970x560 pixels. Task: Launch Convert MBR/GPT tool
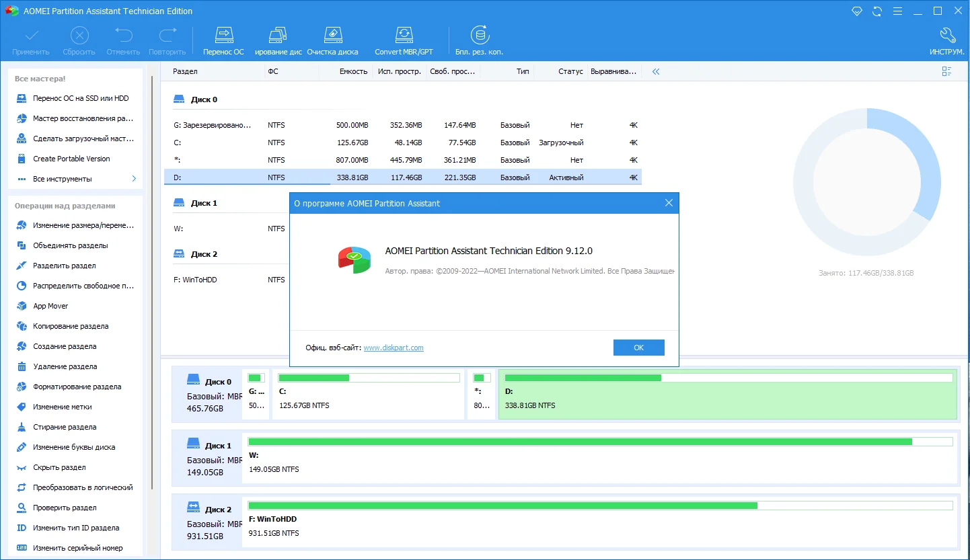[404, 35]
